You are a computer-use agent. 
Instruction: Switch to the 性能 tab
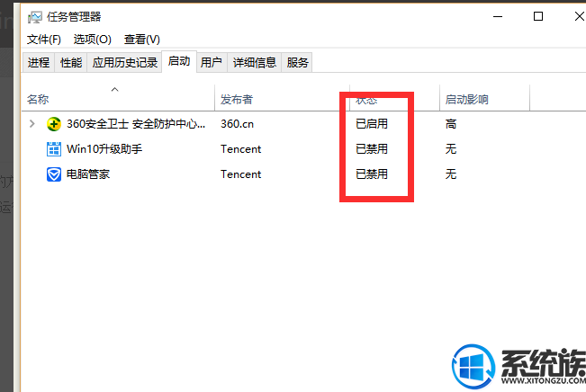71,62
